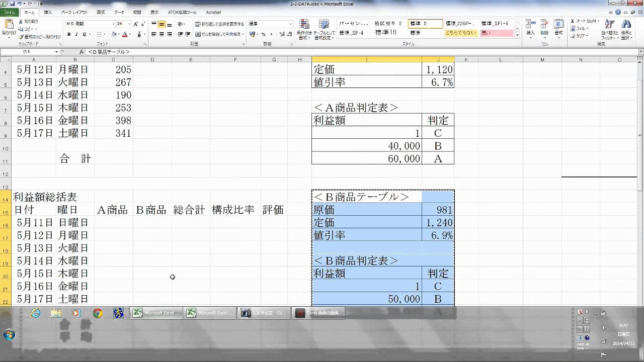The image size is (644, 362).
Task: Open Format as Table (テーブルとして書式設定)
Action: pyautogui.click(x=324, y=30)
